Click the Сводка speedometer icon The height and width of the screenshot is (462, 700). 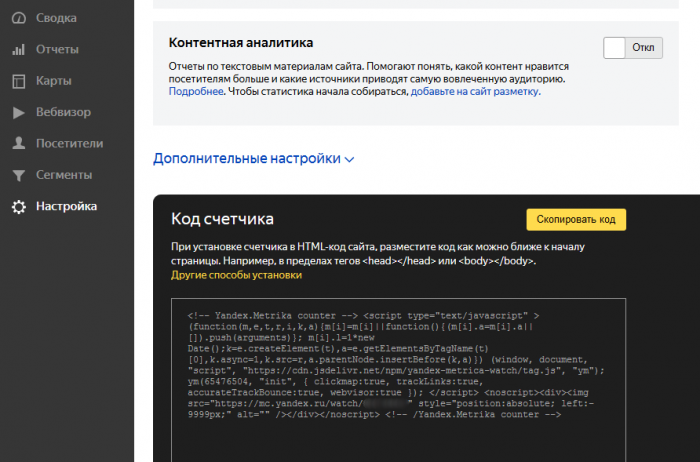click(19, 18)
